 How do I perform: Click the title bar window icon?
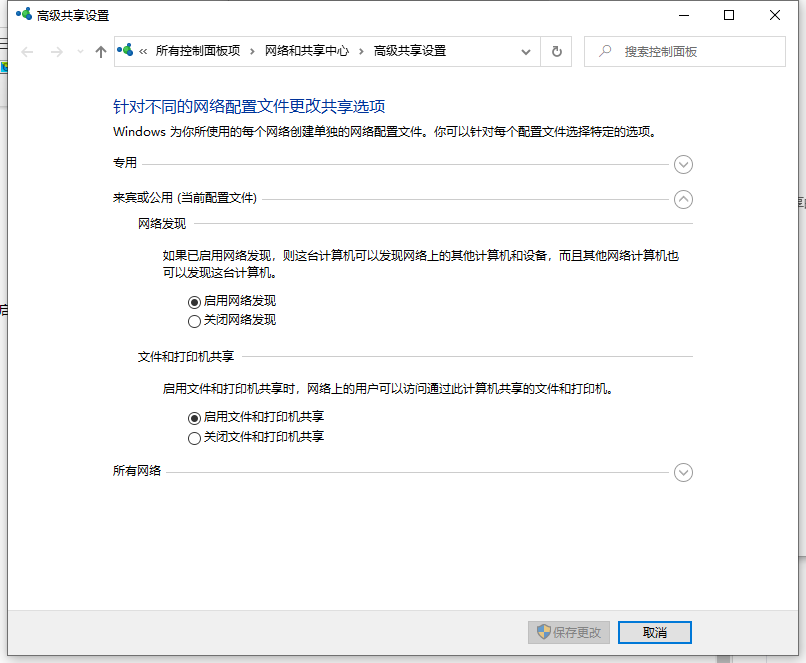[23, 15]
